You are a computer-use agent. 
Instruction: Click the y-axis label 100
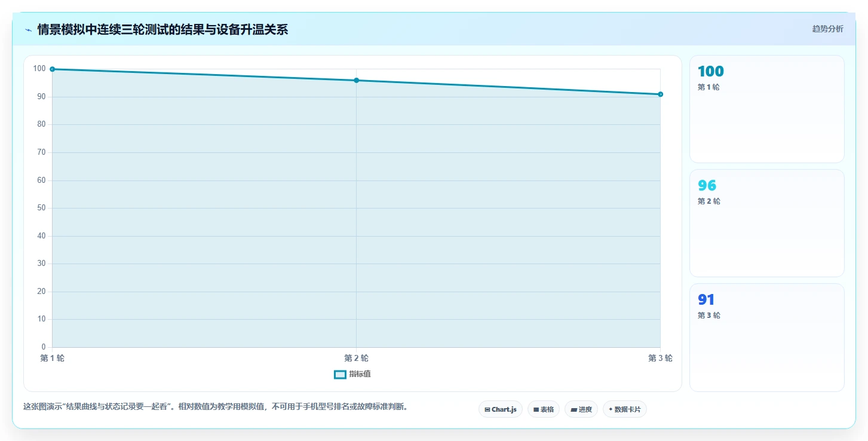click(39, 69)
